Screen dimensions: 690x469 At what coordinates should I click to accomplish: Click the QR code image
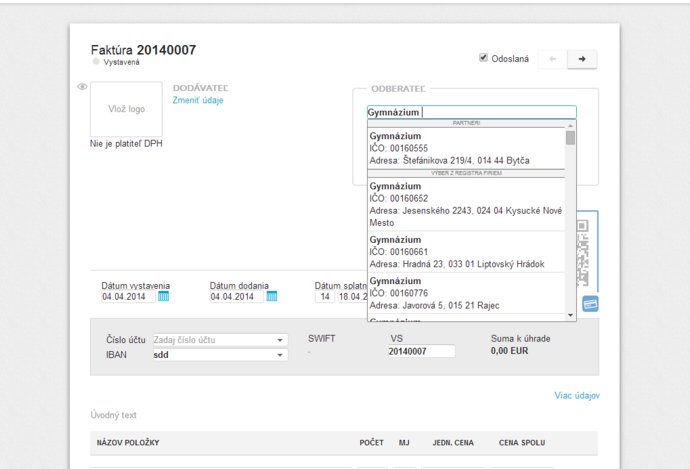583,253
